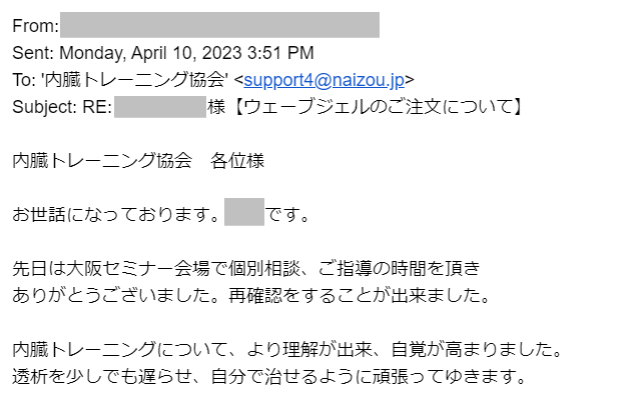Click the text です。 after the redacted name

pyautogui.click(x=288, y=214)
